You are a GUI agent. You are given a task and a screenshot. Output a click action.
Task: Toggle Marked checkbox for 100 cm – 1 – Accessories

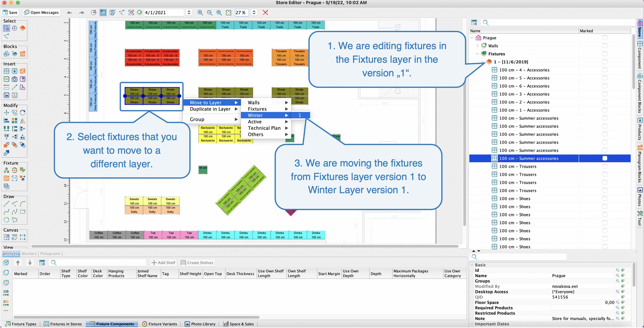(x=604, y=110)
